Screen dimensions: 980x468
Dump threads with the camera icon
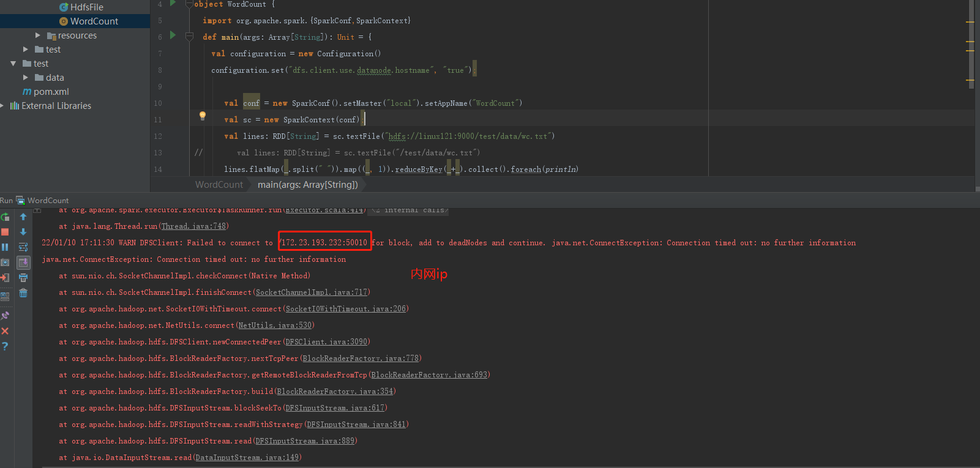[x=5, y=262]
